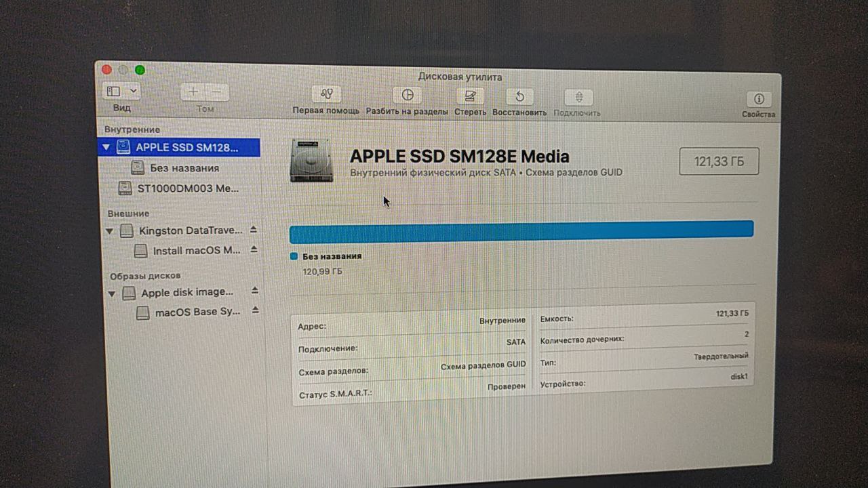Select 'macOS Base Sy...' volume
The height and width of the screenshot is (488, 868).
pos(198,312)
